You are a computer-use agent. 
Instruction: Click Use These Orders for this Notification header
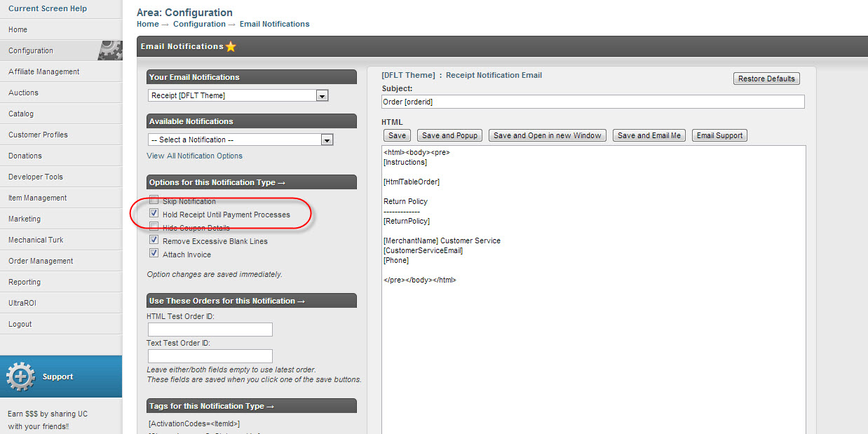(x=252, y=301)
